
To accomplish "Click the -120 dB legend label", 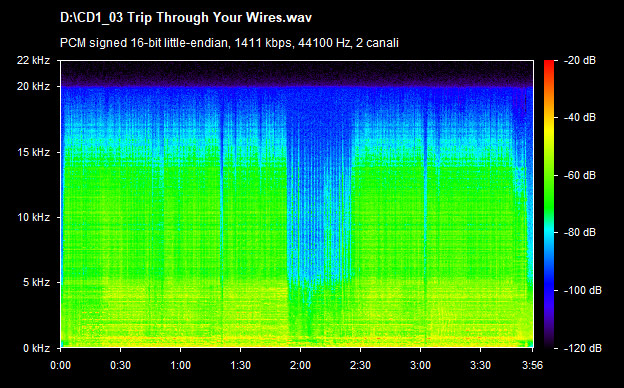I will [x=583, y=348].
